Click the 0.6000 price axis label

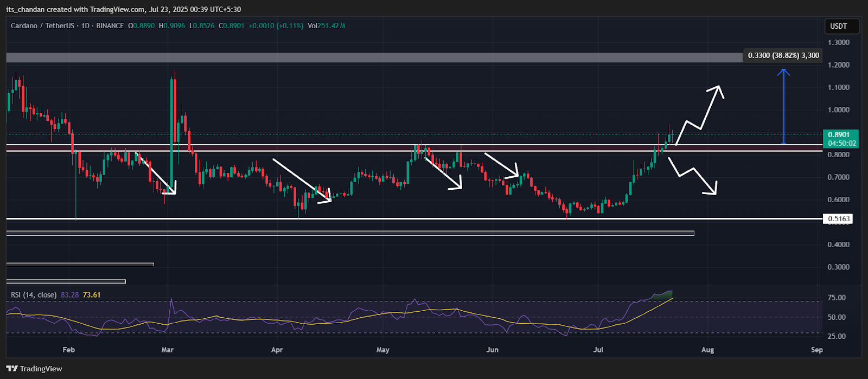coord(839,200)
